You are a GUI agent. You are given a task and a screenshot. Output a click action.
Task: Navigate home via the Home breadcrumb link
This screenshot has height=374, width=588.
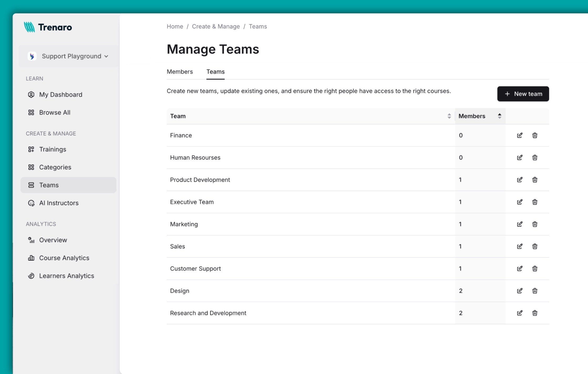(x=175, y=26)
